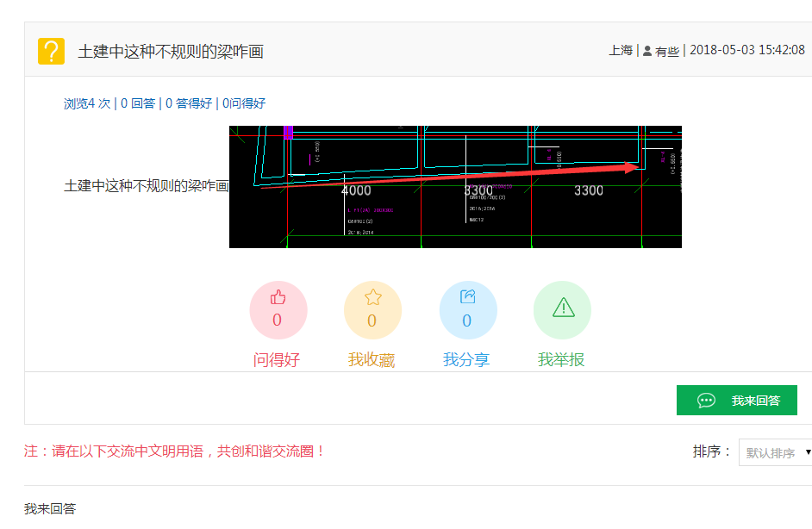The width and height of the screenshot is (812, 529).
Task: Click the 我分享 label under share icon
Action: click(466, 360)
